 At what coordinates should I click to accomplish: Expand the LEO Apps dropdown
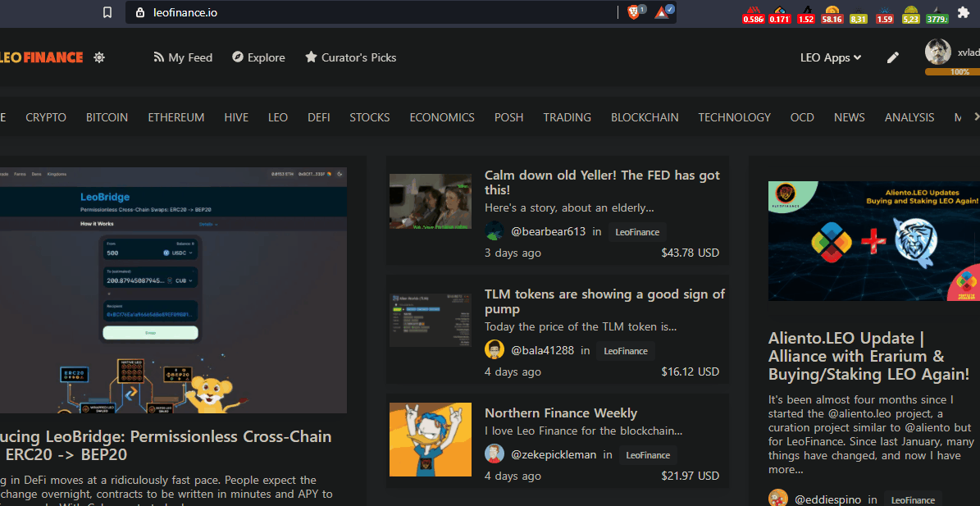point(831,57)
